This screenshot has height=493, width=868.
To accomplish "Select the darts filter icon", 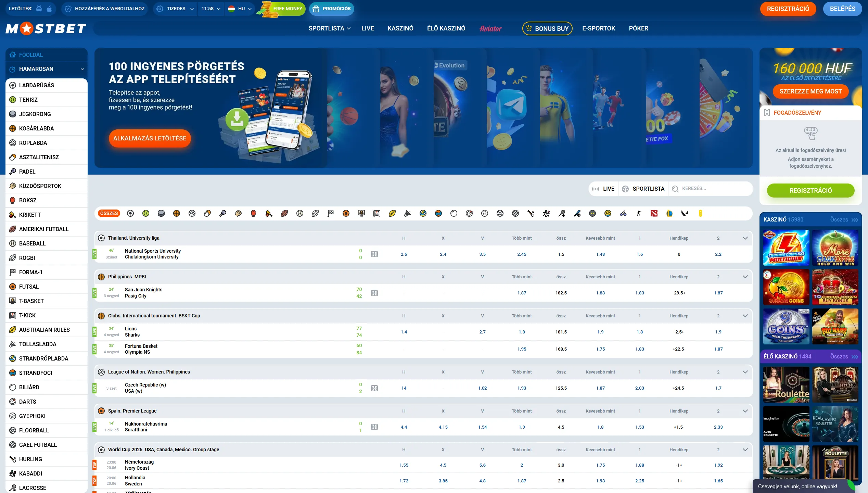I will 469,213.
